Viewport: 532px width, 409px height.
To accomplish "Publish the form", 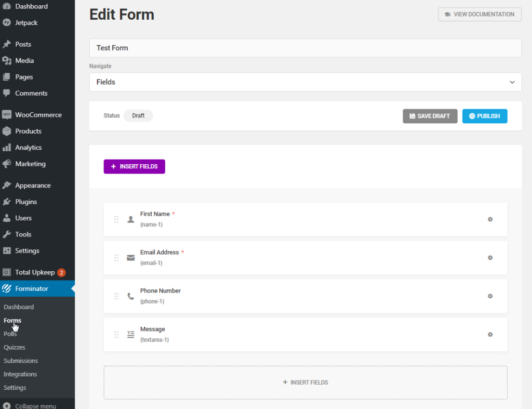I will (484, 116).
